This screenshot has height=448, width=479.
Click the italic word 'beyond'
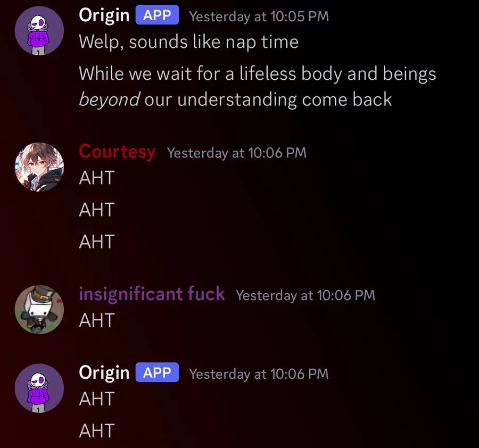pos(109,100)
